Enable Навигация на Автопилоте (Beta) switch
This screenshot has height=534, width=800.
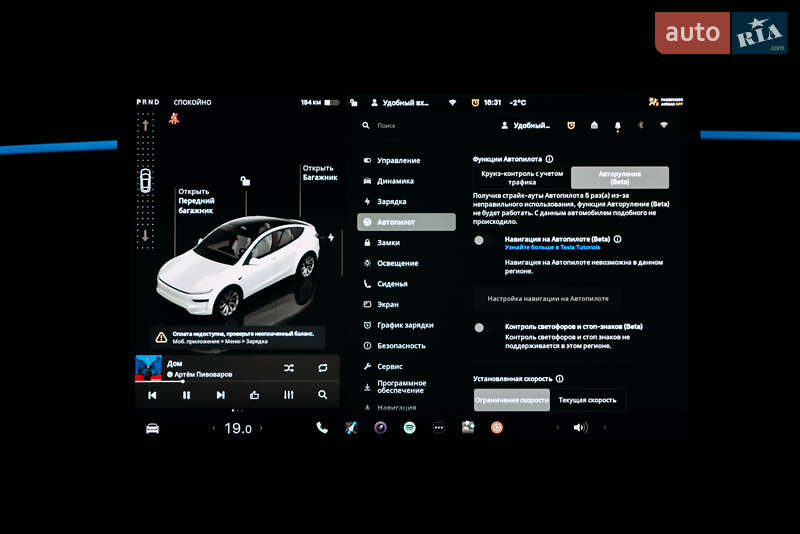coord(484,240)
